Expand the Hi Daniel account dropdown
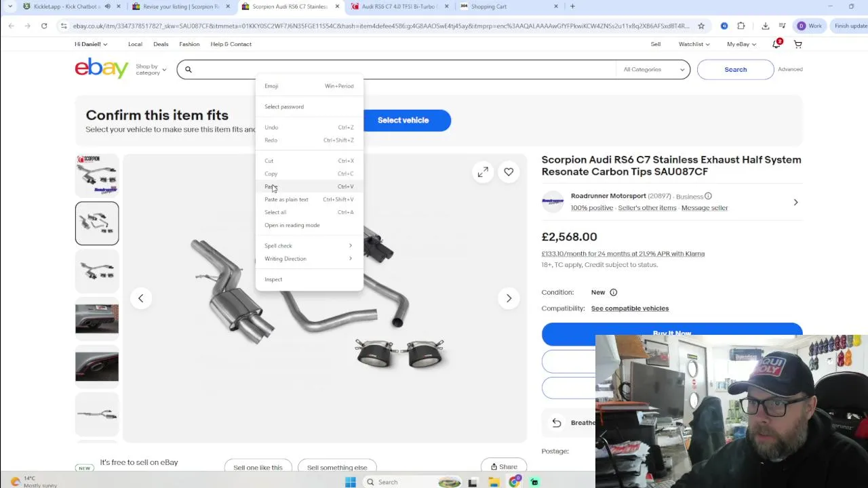Image resolution: width=868 pixels, height=488 pixels. [x=91, y=44]
